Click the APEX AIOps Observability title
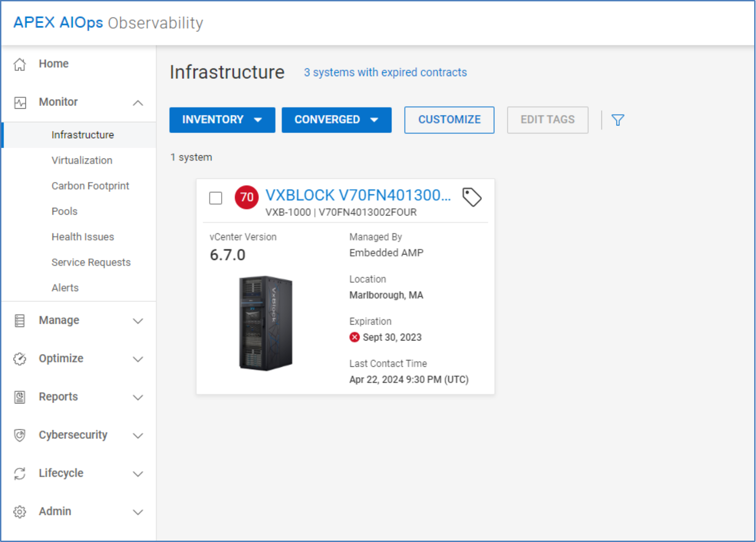The width and height of the screenshot is (756, 542). (108, 23)
